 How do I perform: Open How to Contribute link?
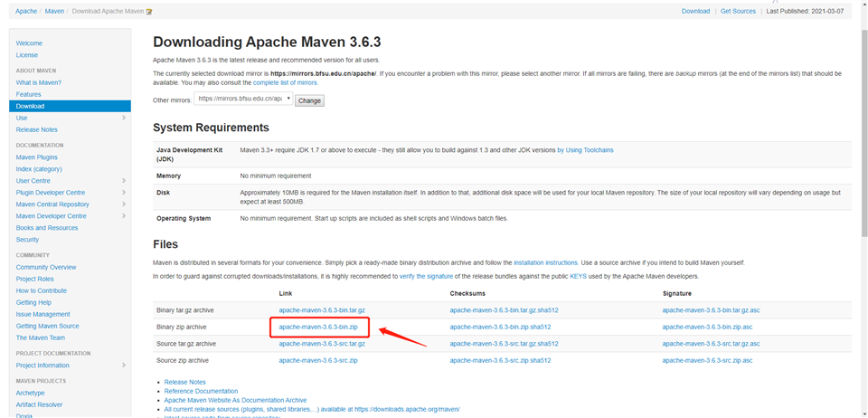(42, 290)
